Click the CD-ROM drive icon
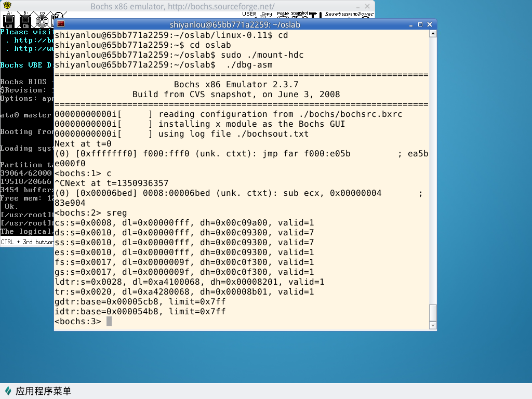 pos(42,21)
